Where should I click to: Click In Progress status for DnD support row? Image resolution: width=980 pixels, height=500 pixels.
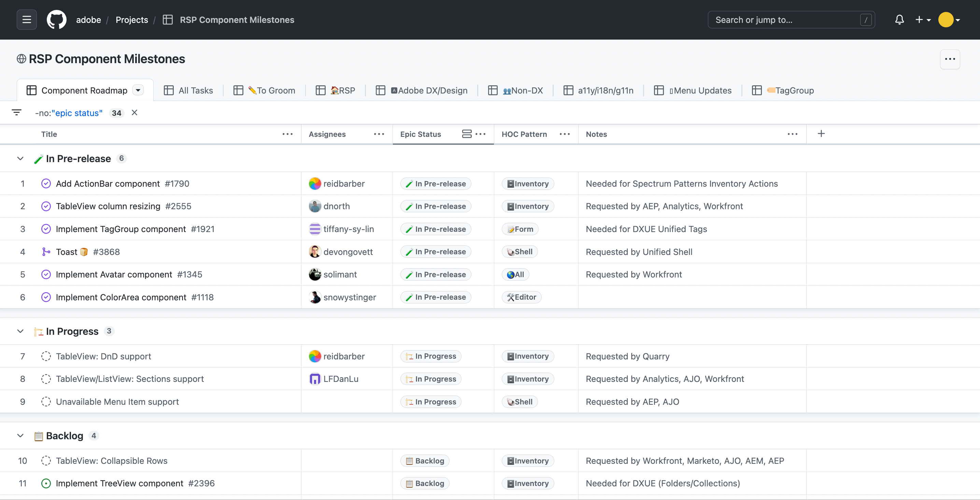431,356
